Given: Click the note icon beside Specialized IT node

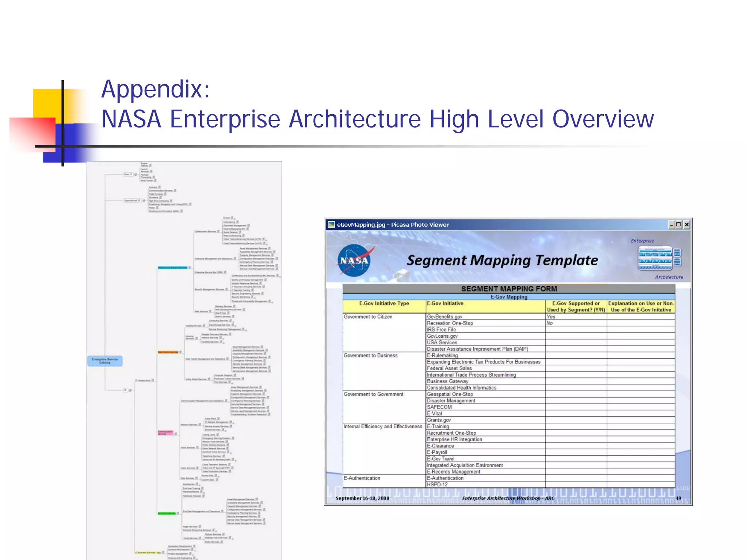Looking at the screenshot, I should pyautogui.click(x=144, y=200).
